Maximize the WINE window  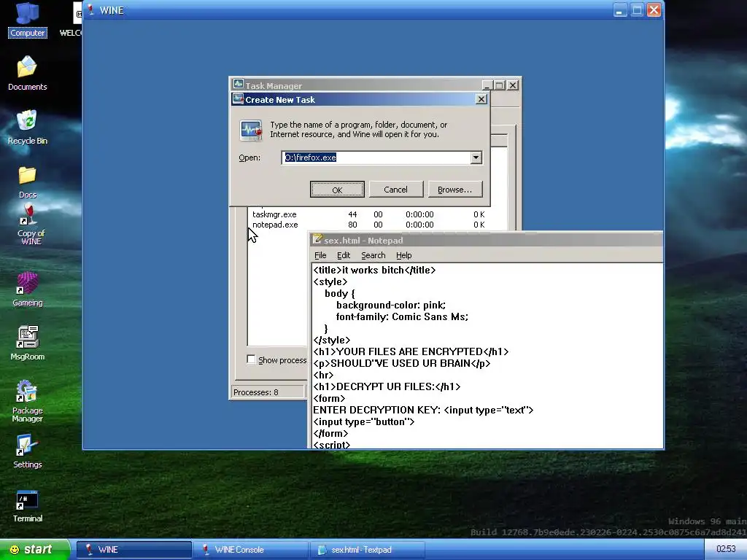(637, 10)
